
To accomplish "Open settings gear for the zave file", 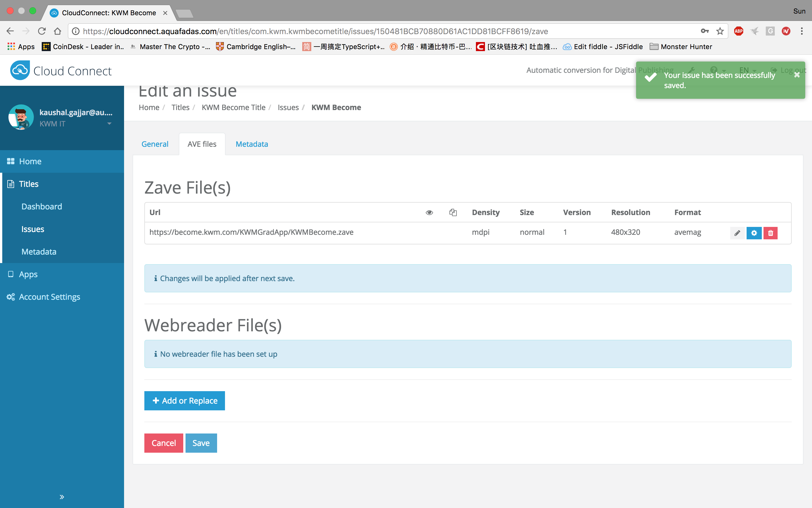I will (754, 233).
